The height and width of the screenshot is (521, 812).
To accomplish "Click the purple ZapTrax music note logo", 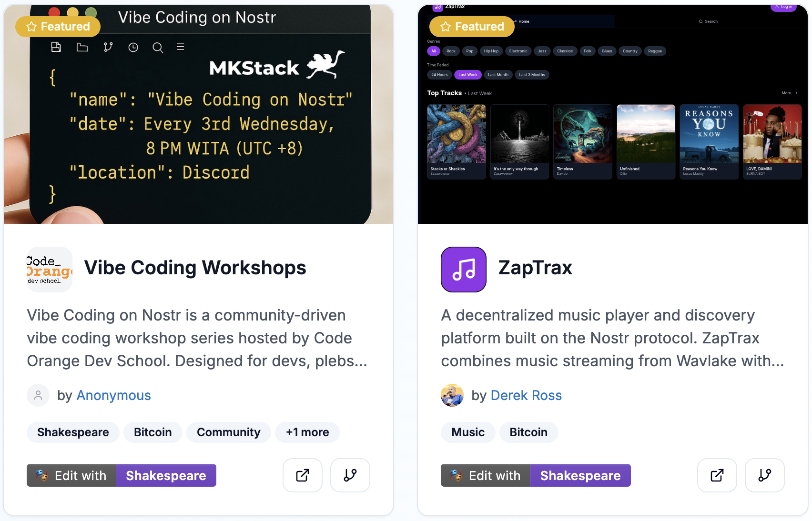I will pos(464,270).
